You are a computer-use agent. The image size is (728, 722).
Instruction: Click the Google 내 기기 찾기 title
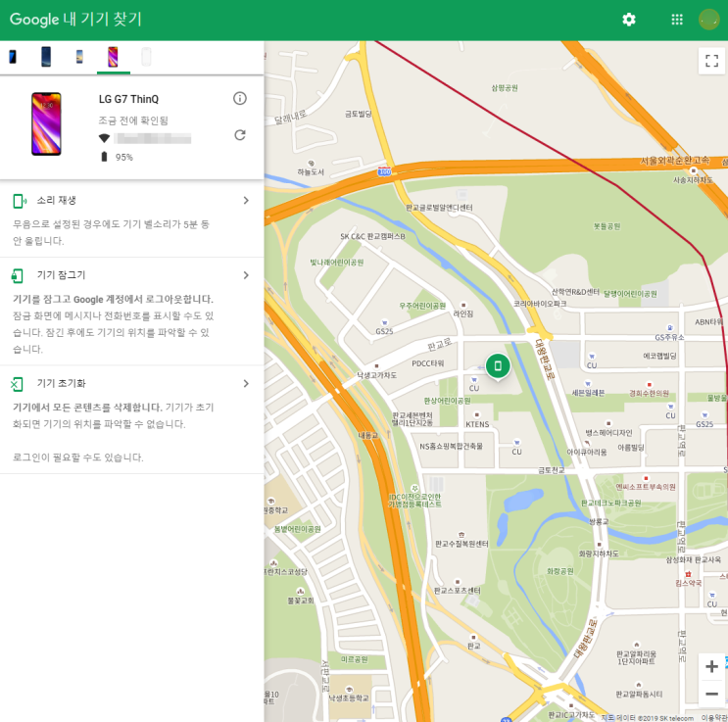point(75,19)
